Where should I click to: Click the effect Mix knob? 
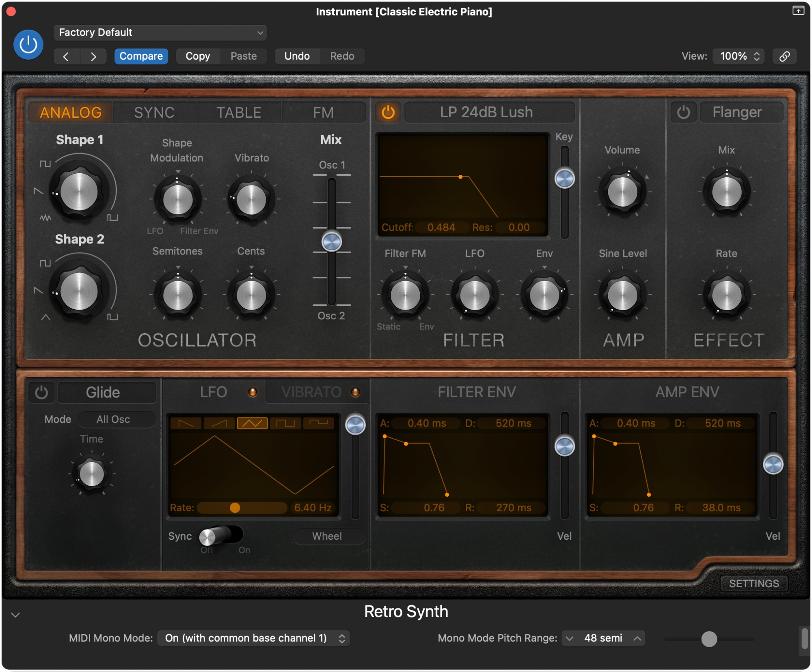(727, 192)
